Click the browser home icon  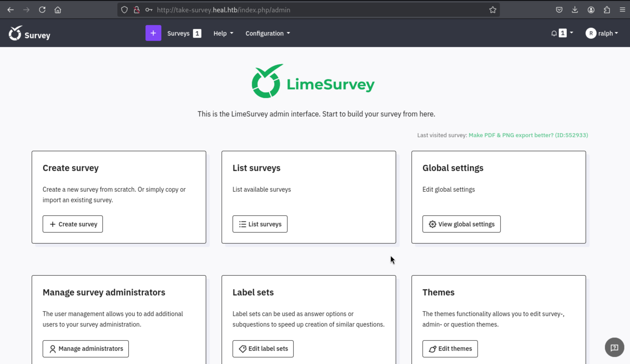click(x=58, y=10)
